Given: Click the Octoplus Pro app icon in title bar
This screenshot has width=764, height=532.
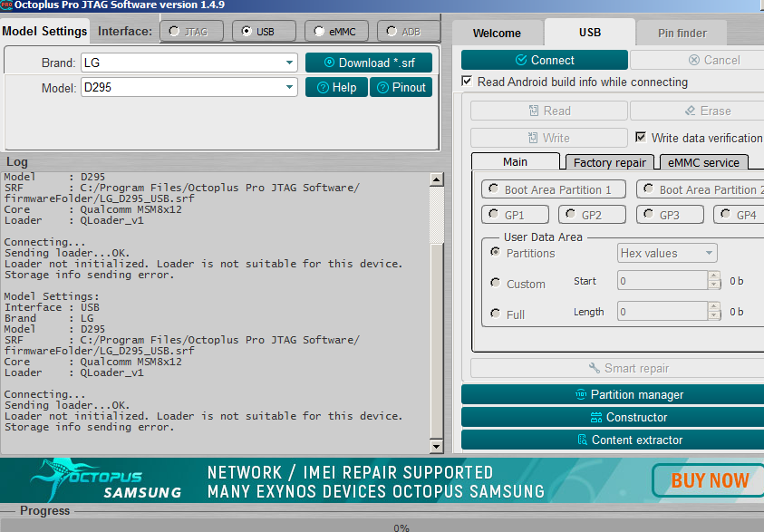Looking at the screenshot, I should 6,5.
